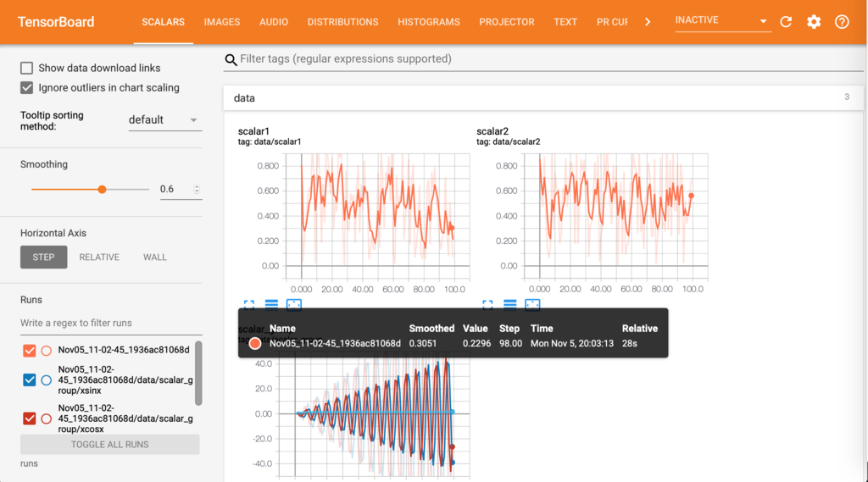This screenshot has height=482, width=868.
Task: Toggle the scalar_group/xcosx run checkbox
Action: click(30, 418)
